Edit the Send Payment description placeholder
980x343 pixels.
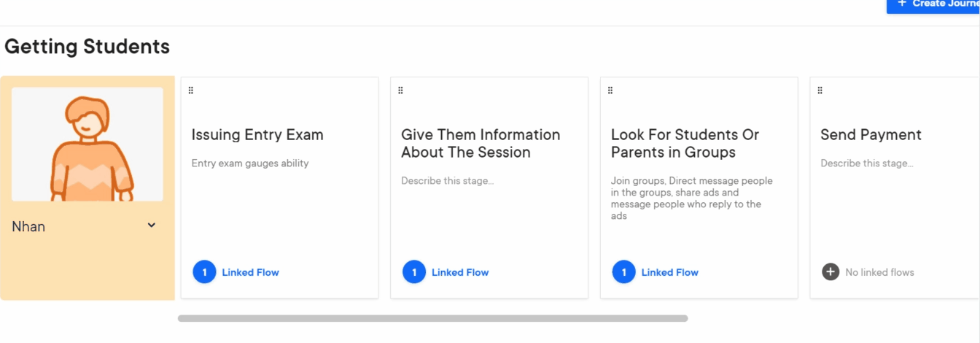click(866, 163)
